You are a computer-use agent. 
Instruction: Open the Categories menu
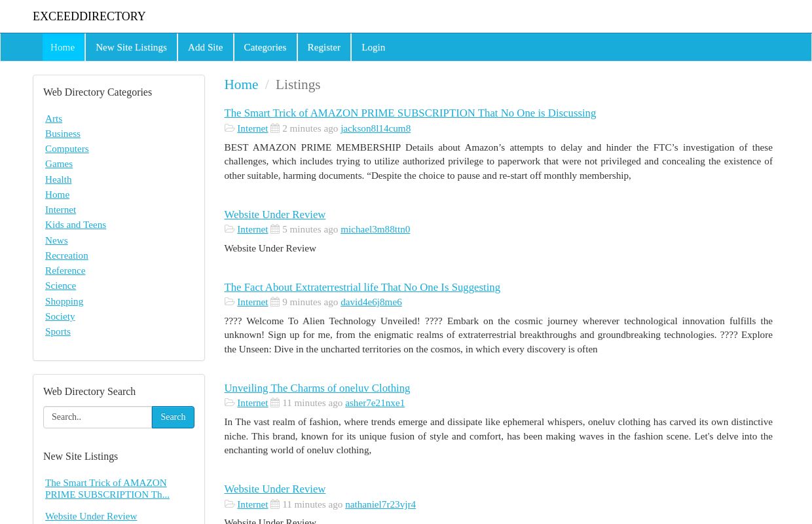tap(265, 47)
